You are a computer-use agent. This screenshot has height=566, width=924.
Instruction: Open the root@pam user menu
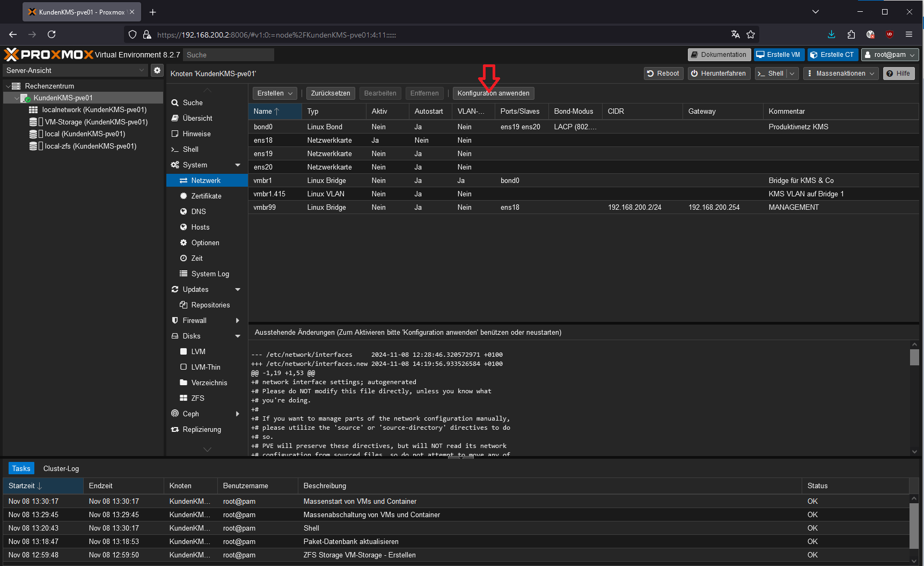pyautogui.click(x=890, y=55)
